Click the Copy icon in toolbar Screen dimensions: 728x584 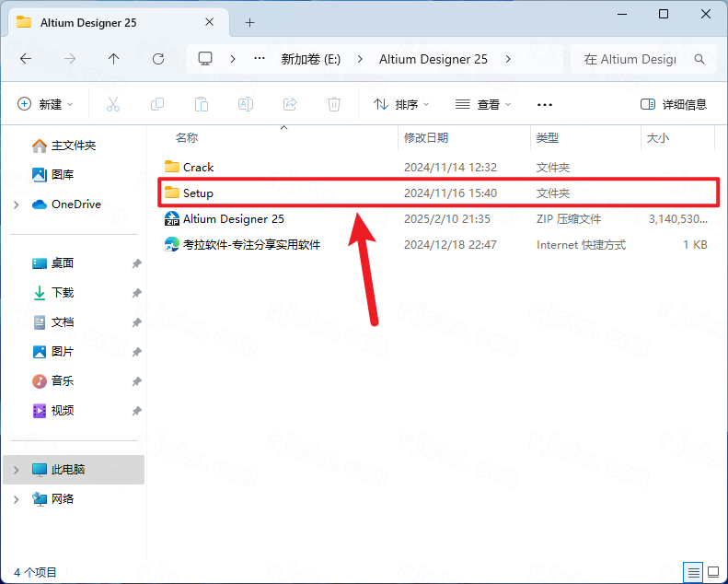click(157, 105)
